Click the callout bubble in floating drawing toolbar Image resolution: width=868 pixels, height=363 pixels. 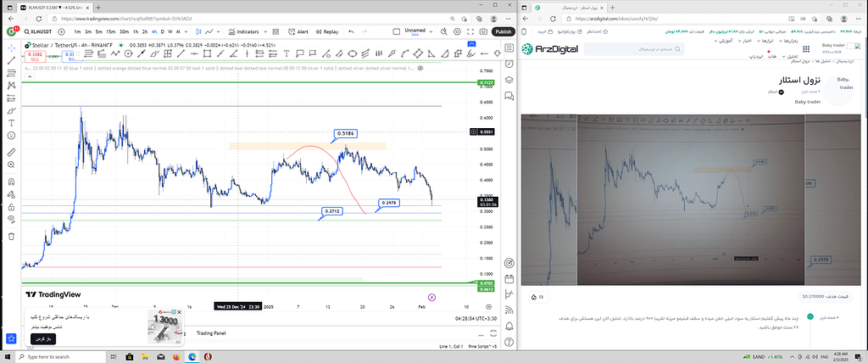pyautogui.click(x=299, y=53)
